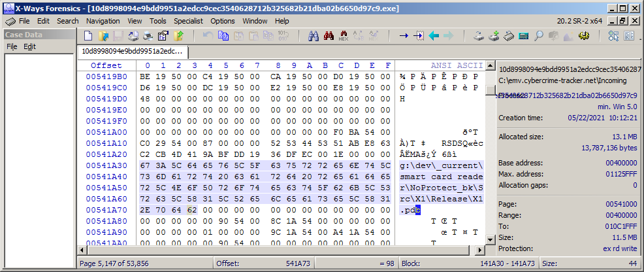The width and height of the screenshot is (644, 272).
Task: Open the Navigation menu
Action: click(x=103, y=21)
